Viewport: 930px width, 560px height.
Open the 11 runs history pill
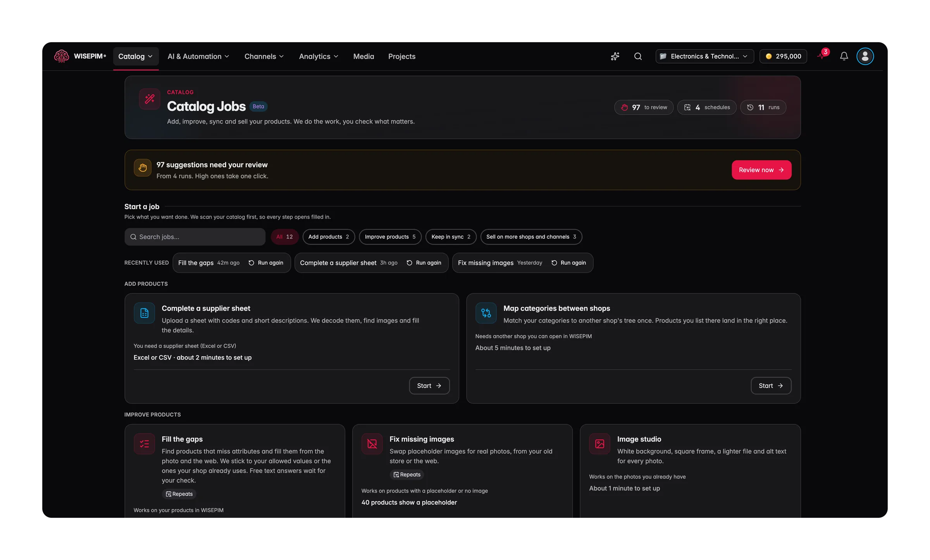[763, 107]
